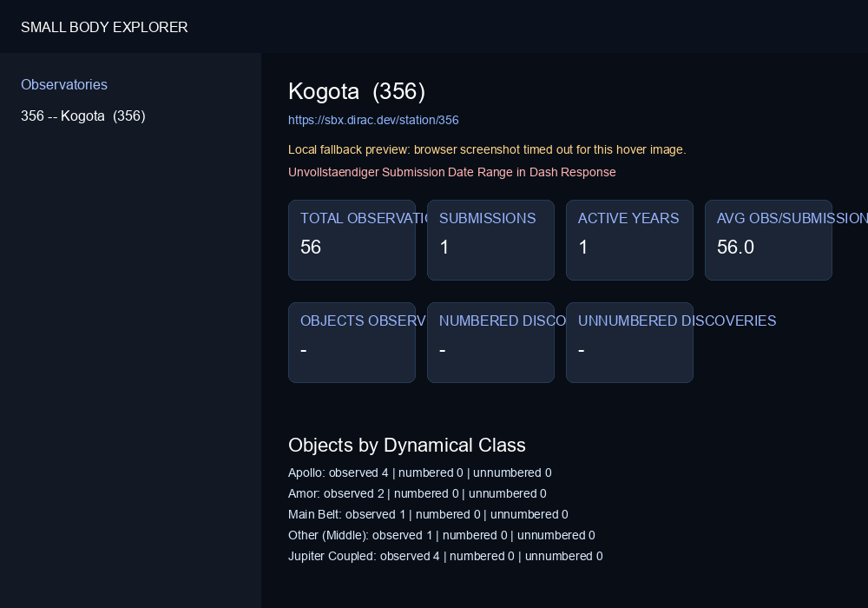
Task: Open the sbx.dirac.dev station 356 link
Action: (x=373, y=120)
